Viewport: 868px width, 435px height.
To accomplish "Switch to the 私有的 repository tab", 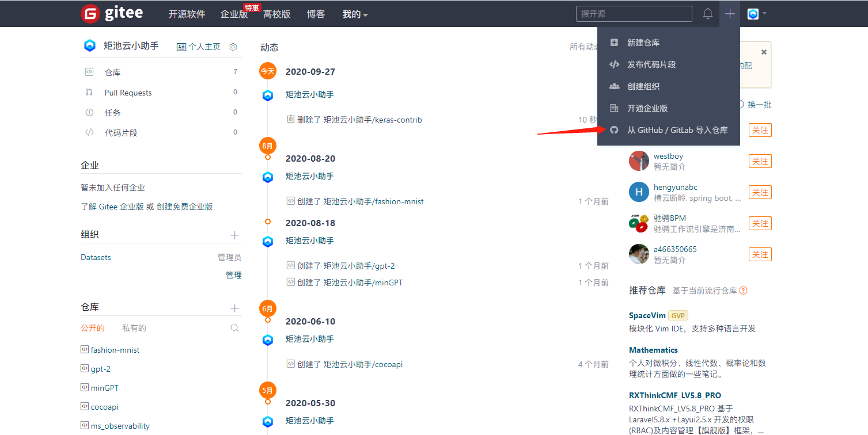I will (134, 328).
